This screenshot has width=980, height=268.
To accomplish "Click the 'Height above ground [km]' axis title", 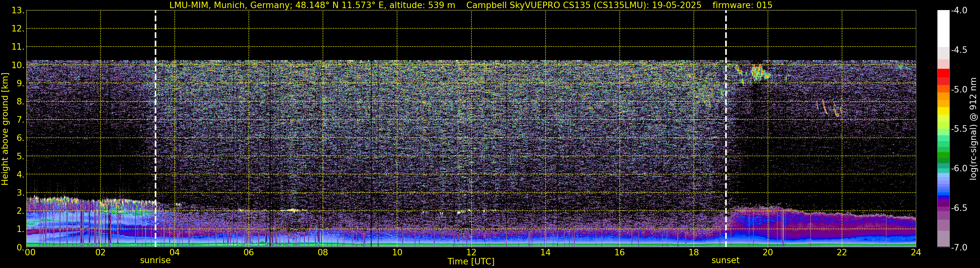I will (x=5, y=129).
